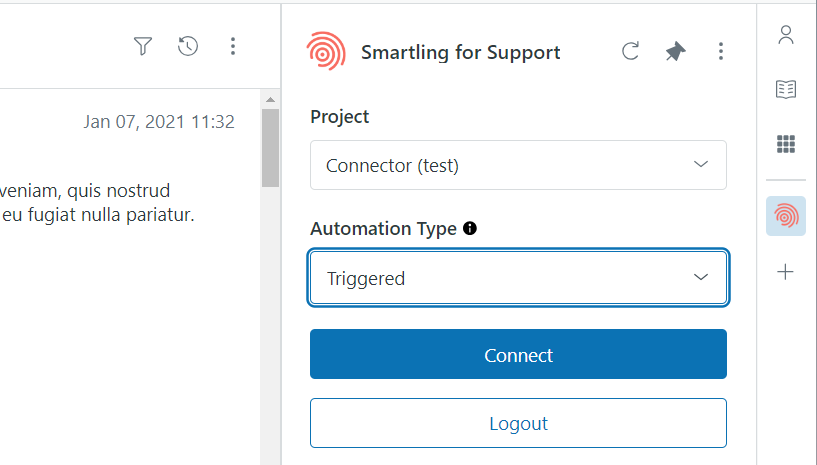Select the Smartling app icon in sidebar
The image size is (817, 465).
point(786,216)
